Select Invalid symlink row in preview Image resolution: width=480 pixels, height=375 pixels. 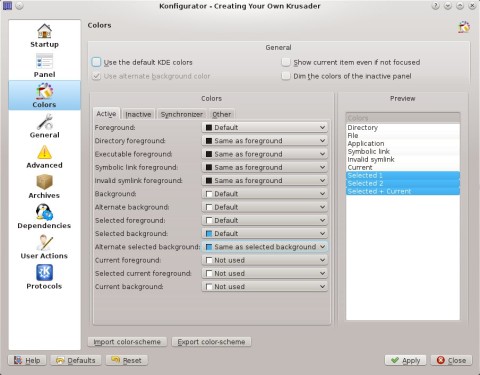coord(403,160)
